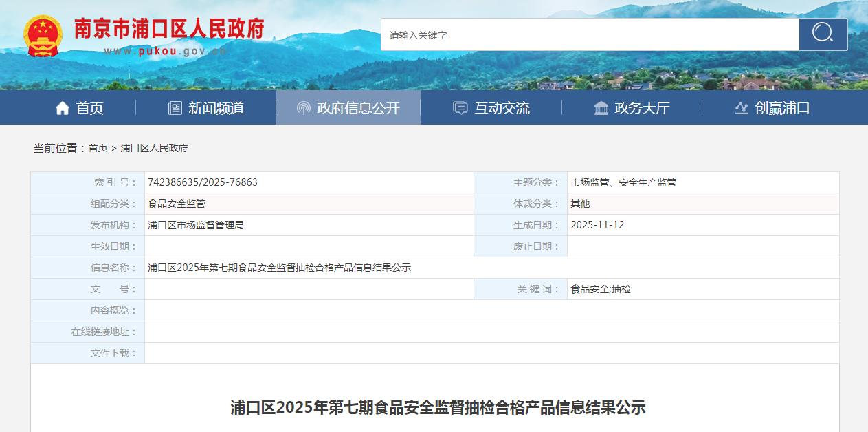Screen dimensions: 868x432
Task: Click the article heading 浦口区2025年第七期食品安全监督抽检
Action: point(438,407)
